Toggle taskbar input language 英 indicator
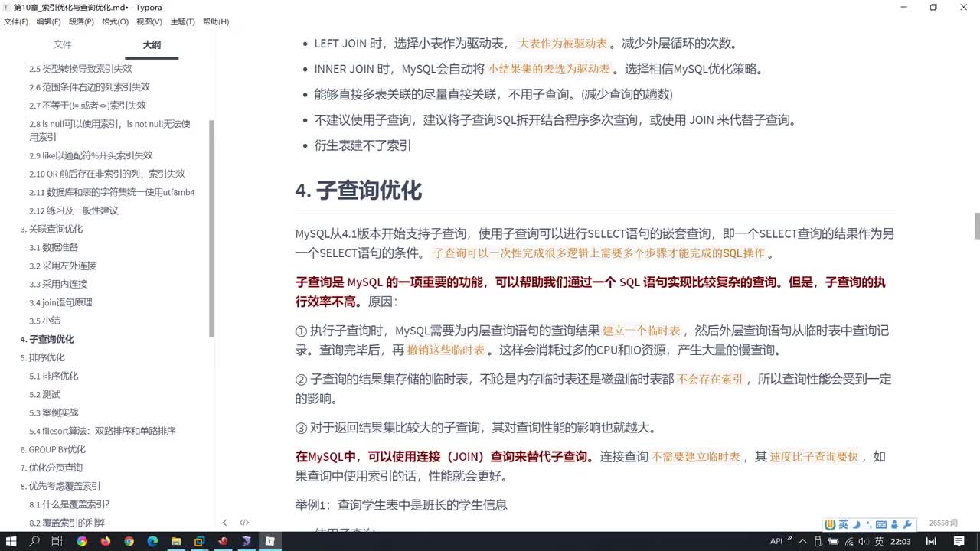This screenshot has height=551, width=980. [x=880, y=541]
